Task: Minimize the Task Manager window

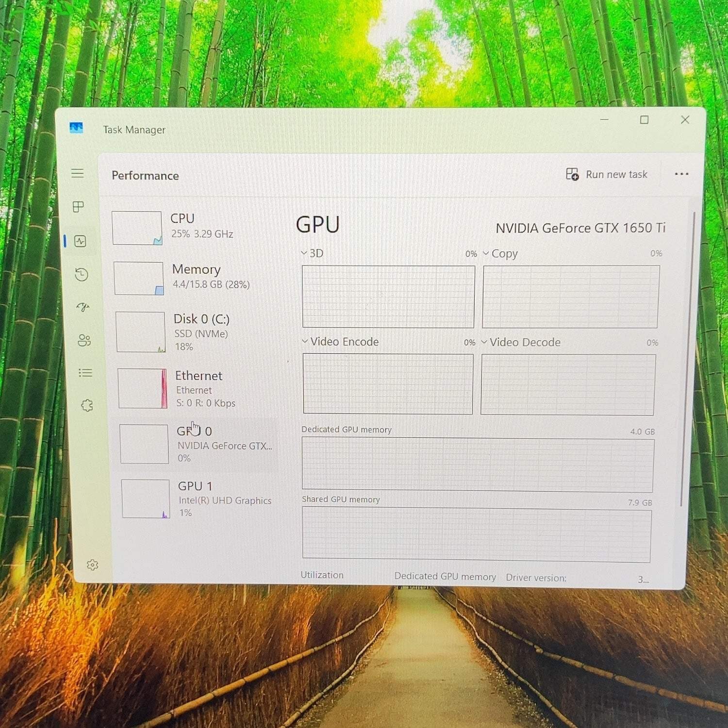Action: [604, 119]
